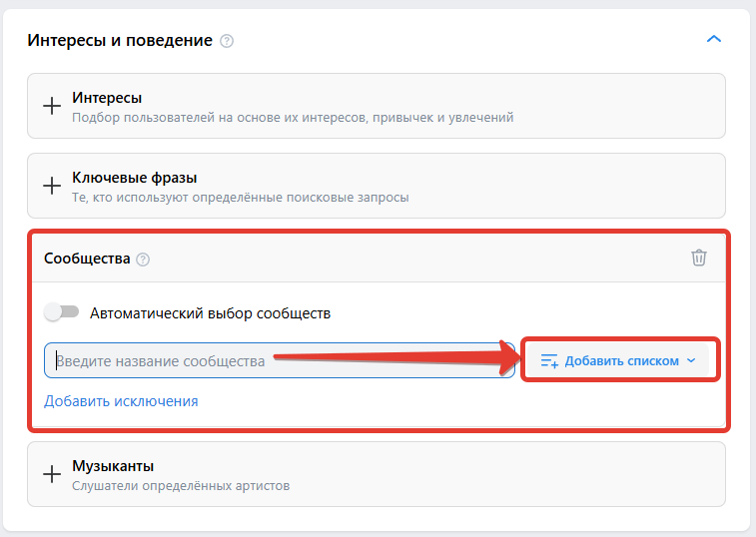This screenshot has width=756, height=537.
Task: Delete Сообщества block with trash icon
Action: click(699, 258)
